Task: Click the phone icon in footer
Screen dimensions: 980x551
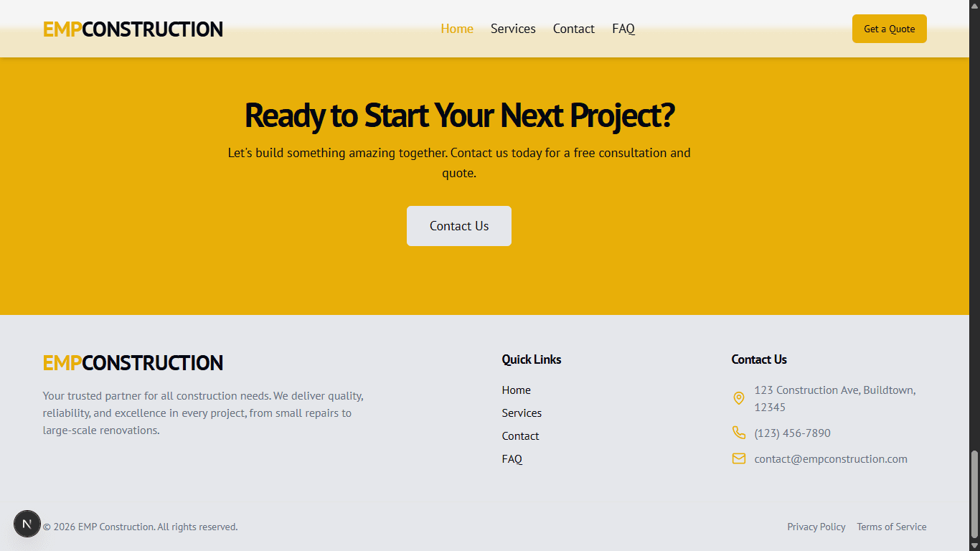Action: tap(738, 433)
